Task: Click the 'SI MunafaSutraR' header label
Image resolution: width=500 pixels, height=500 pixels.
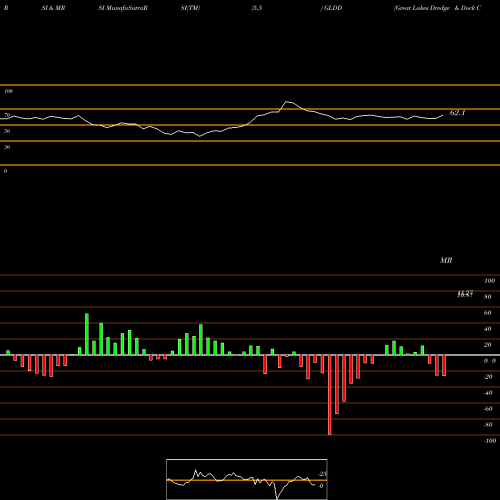Action: (123, 8)
